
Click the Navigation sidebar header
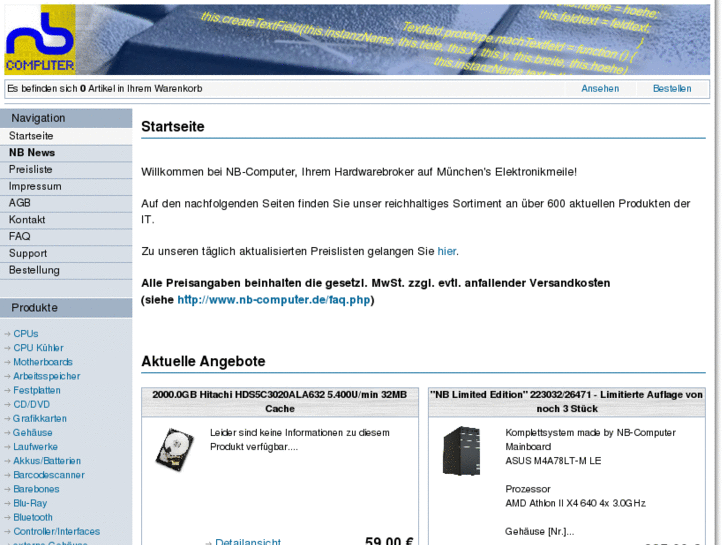click(66, 118)
